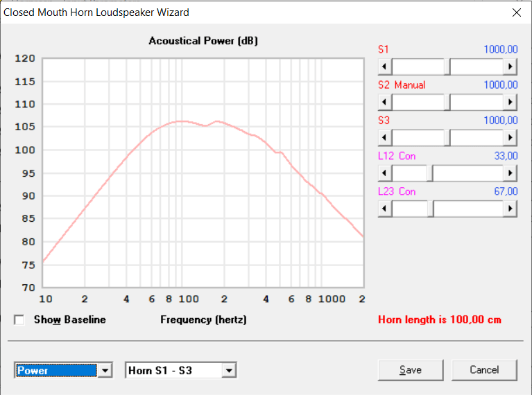Click the L23 value 67,00
Viewport: 532px width, 395px height.
point(506,191)
